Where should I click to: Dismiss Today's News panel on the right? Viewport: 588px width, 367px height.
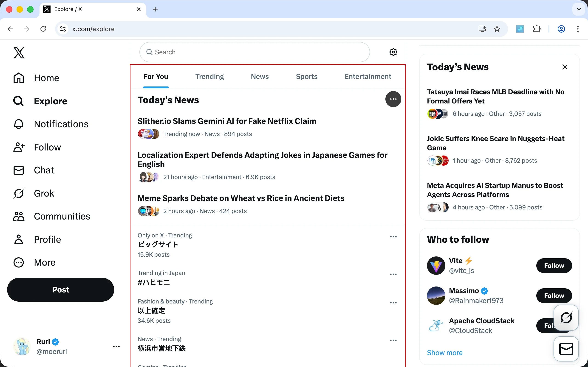(x=564, y=67)
